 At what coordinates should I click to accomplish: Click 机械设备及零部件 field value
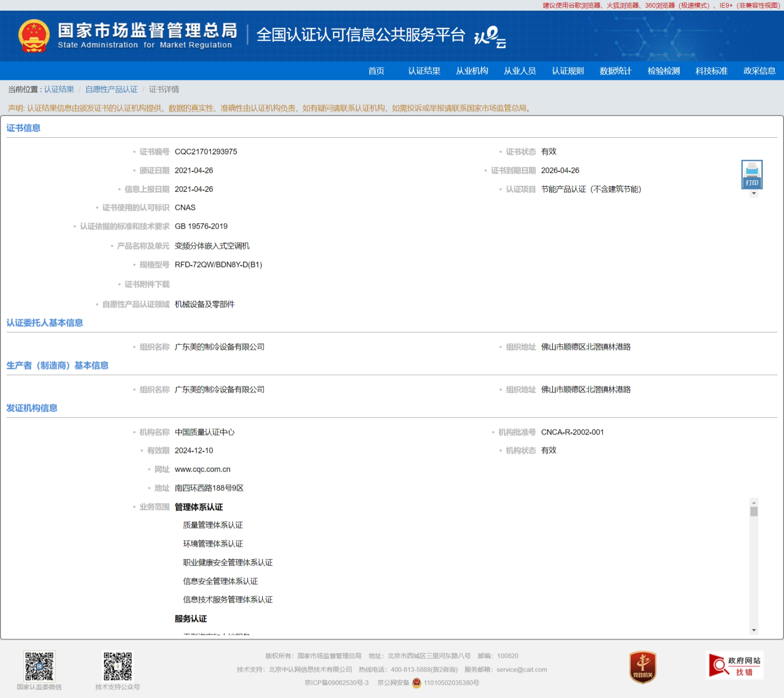click(205, 304)
